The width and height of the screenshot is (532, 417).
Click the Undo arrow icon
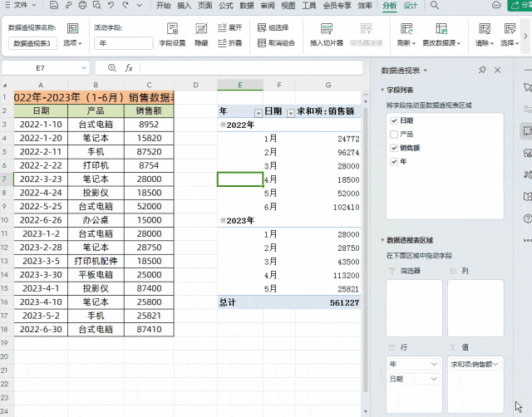(111, 5)
